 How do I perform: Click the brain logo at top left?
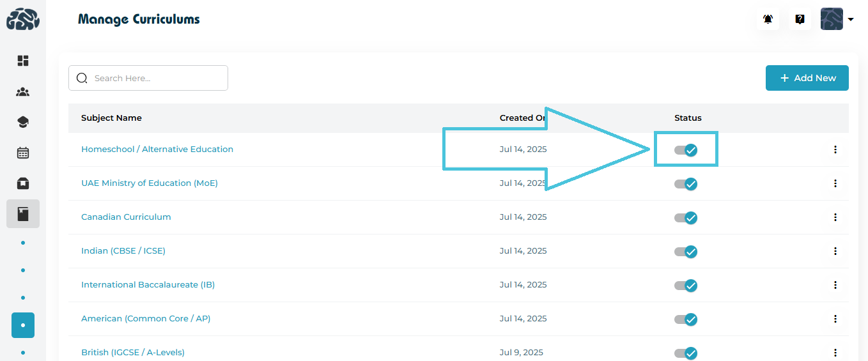(23, 19)
